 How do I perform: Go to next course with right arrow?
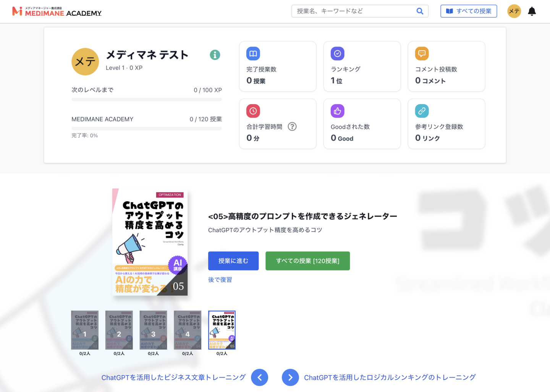point(290,377)
